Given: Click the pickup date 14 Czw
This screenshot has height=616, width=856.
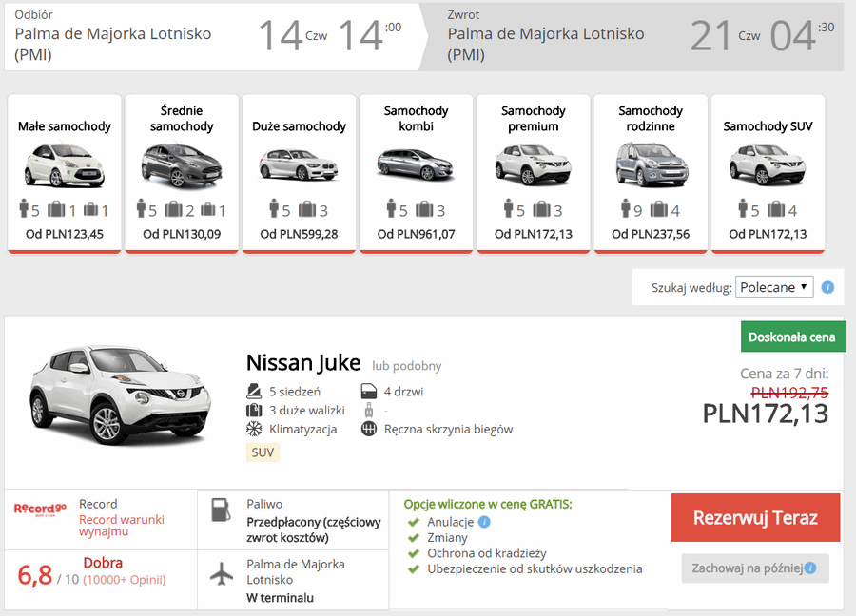Looking at the screenshot, I should (x=293, y=36).
